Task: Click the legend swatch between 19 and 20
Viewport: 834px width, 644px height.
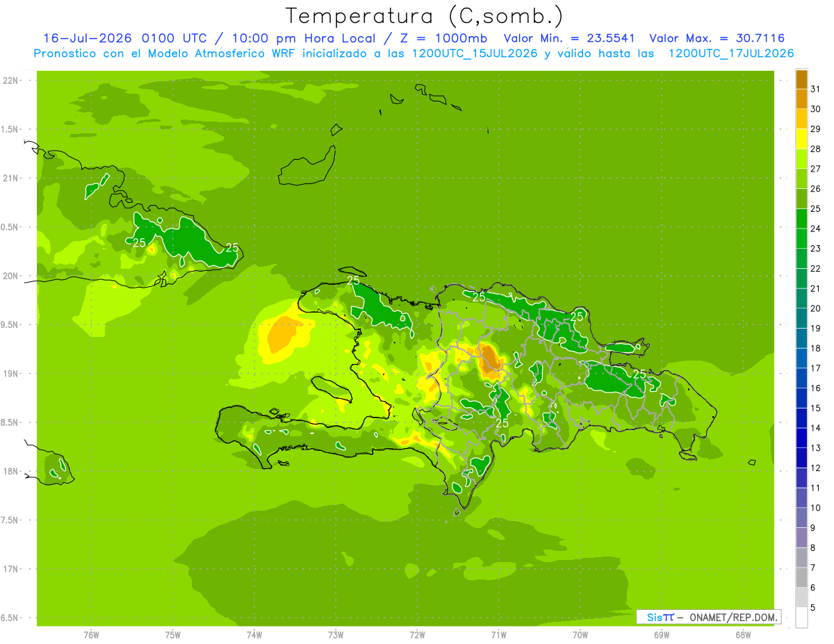Action: [x=801, y=318]
